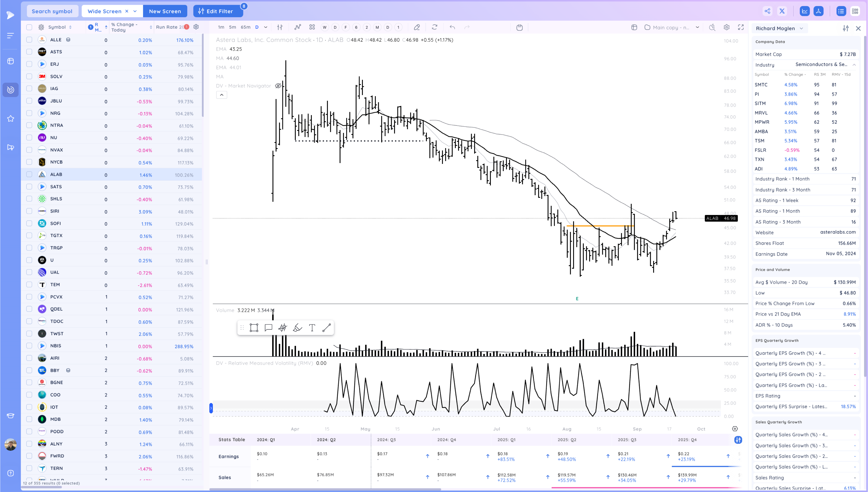The image size is (868, 492).
Task: Select the text tool in drawing toolbar
Action: pyautogui.click(x=312, y=328)
